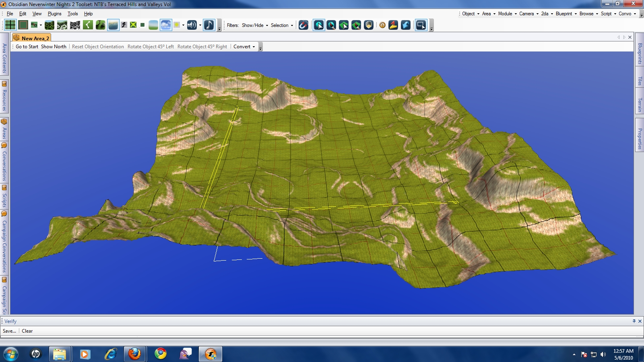The image size is (644, 362).
Task: Open the Plugins menu
Action: pos(54,14)
